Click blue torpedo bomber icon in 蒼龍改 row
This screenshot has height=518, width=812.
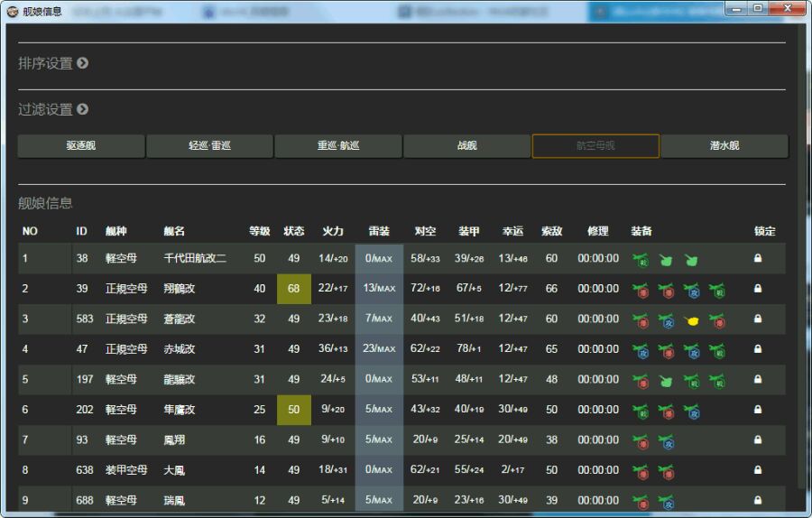point(666,320)
